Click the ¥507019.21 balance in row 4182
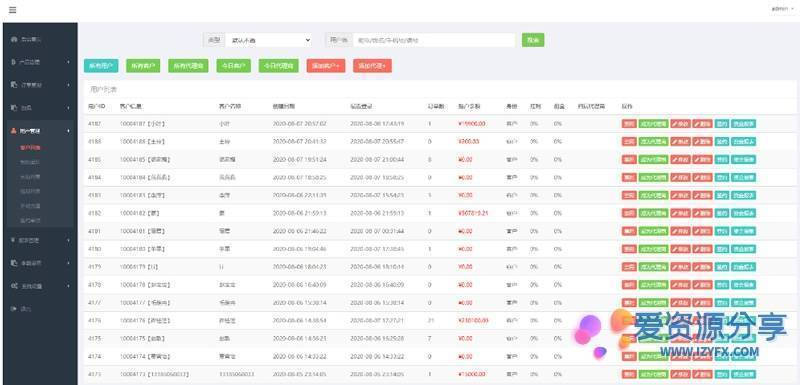The image size is (800, 385). click(473, 213)
